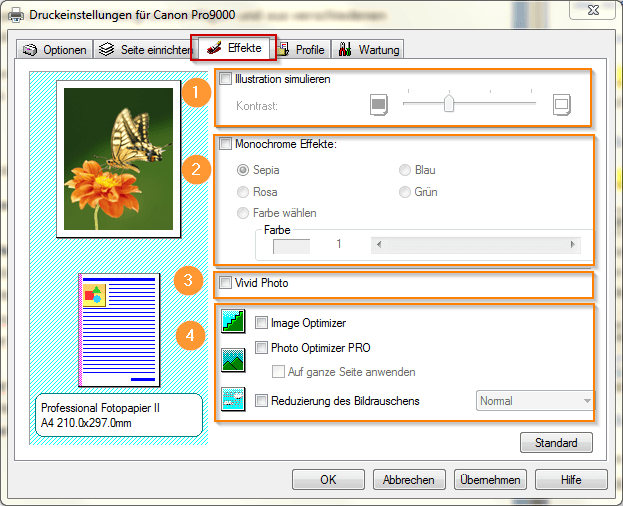Switch to Seite einrichten tab

tap(144, 50)
